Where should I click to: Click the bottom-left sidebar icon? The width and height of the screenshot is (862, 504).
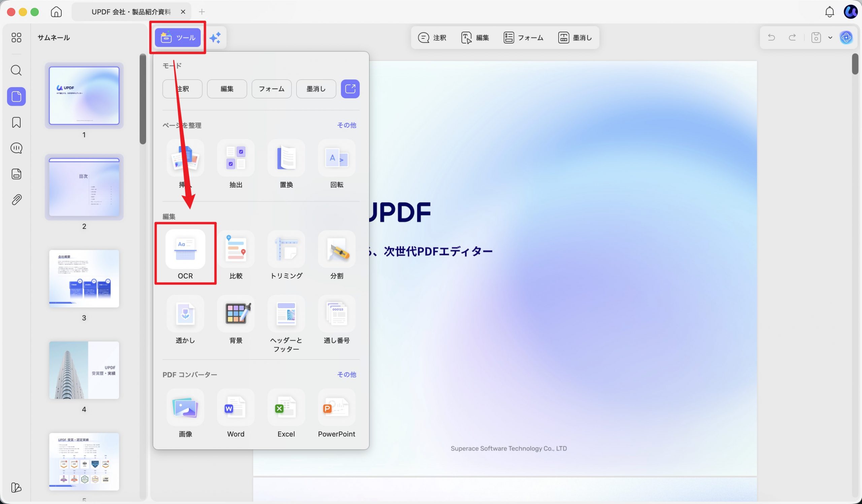16,487
